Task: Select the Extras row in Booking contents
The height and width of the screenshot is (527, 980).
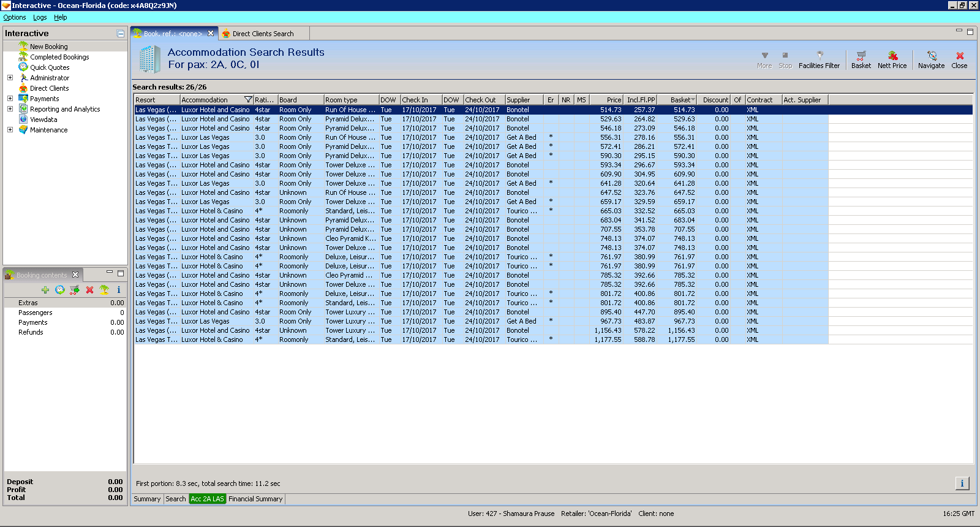Action: [65, 303]
